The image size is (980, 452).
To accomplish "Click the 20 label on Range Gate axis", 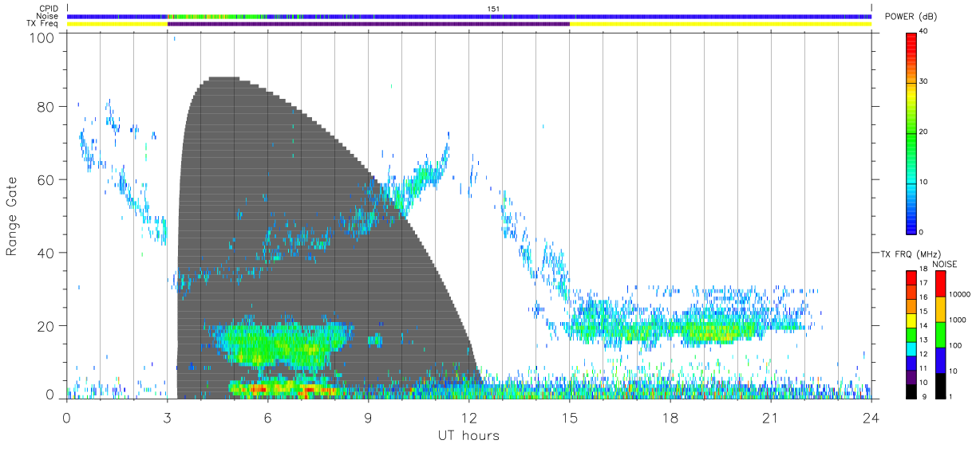I will (x=46, y=326).
